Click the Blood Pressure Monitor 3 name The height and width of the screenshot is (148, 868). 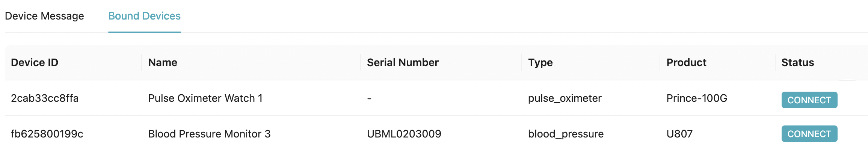point(209,134)
